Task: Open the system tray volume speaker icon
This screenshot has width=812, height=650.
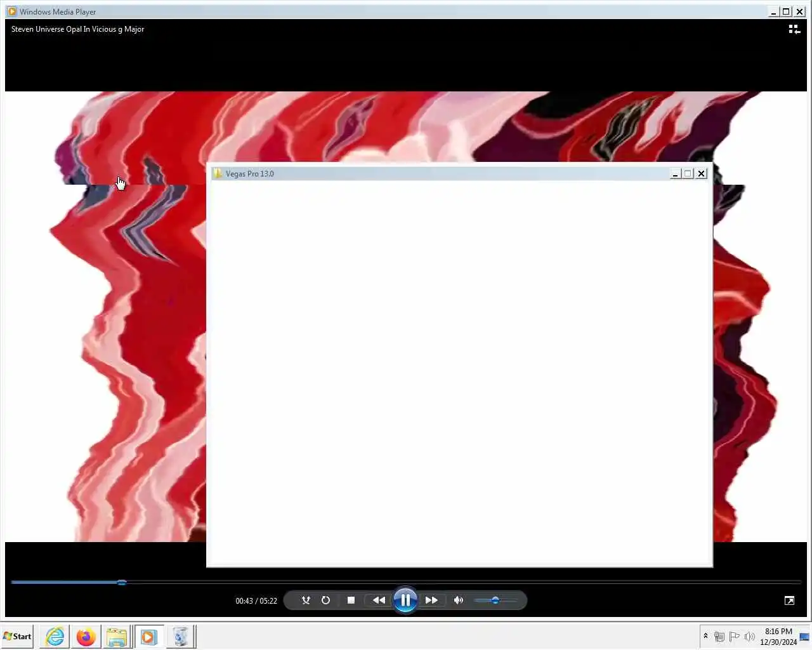Action: (x=749, y=636)
